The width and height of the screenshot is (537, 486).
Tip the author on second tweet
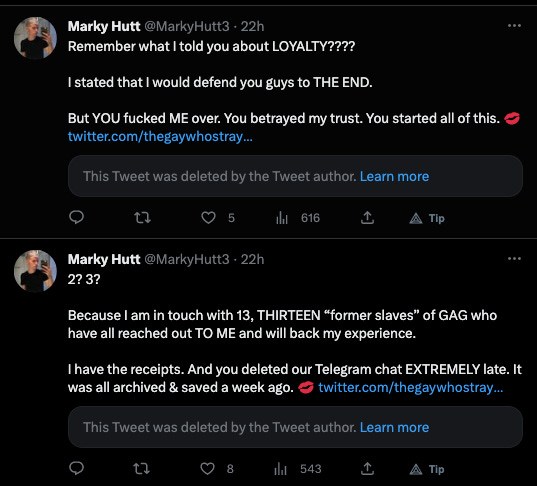pos(427,469)
